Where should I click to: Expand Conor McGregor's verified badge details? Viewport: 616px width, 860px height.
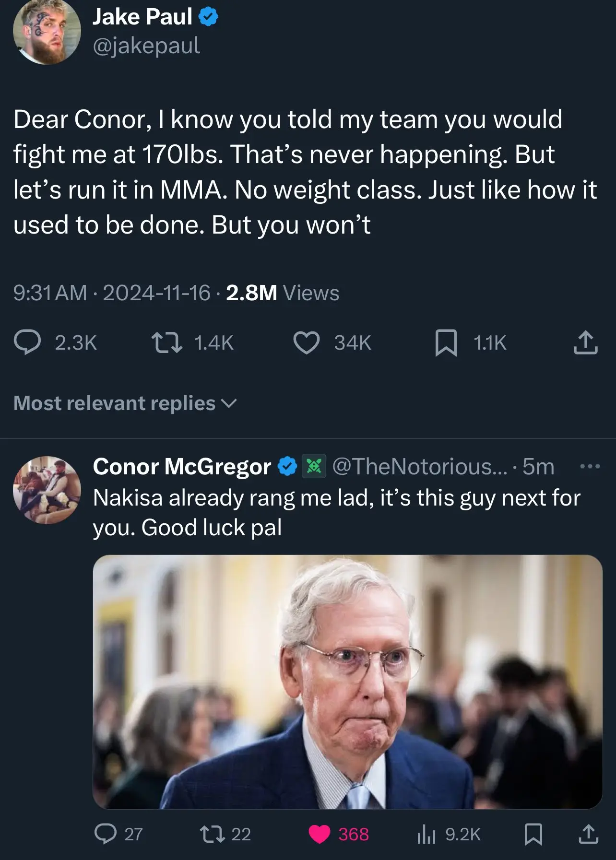click(x=287, y=466)
